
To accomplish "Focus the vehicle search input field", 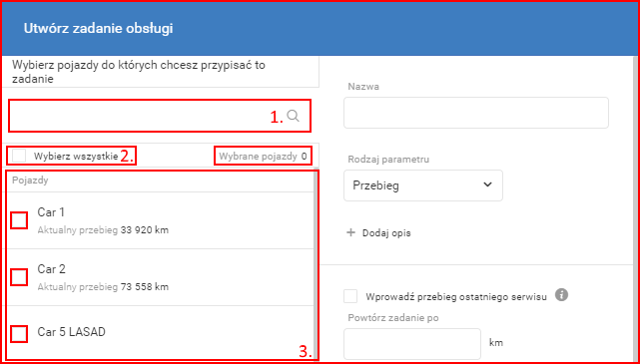I will (x=147, y=116).
